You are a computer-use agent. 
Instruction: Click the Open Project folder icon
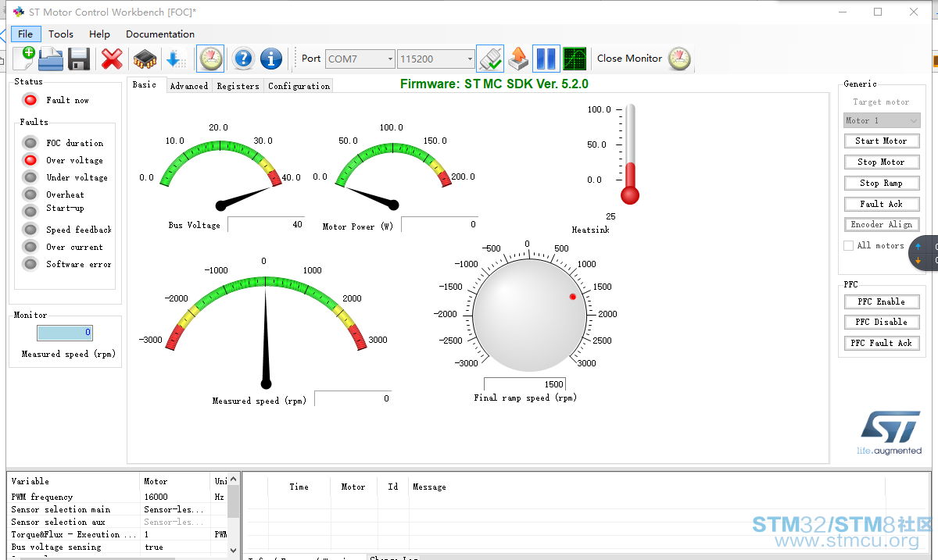(51, 59)
